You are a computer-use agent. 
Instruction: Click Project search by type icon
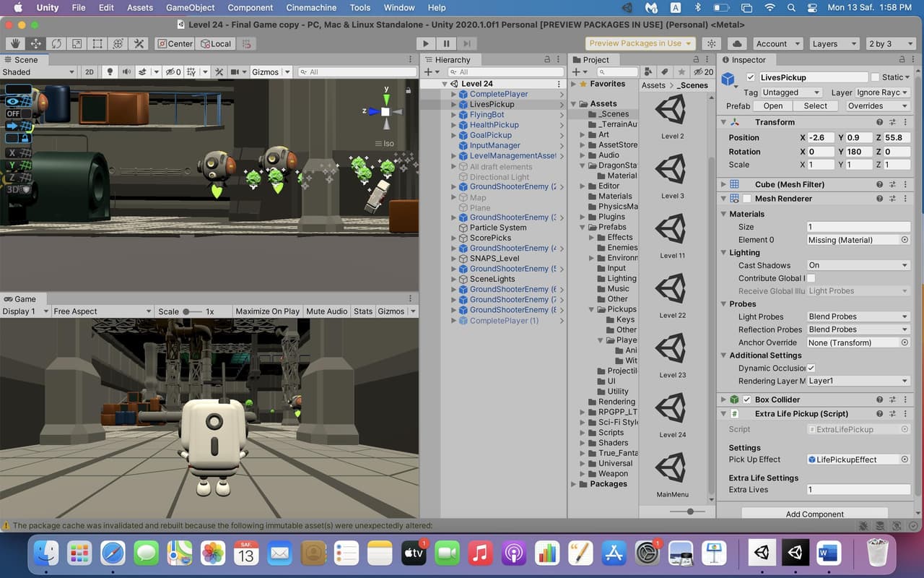(648, 72)
